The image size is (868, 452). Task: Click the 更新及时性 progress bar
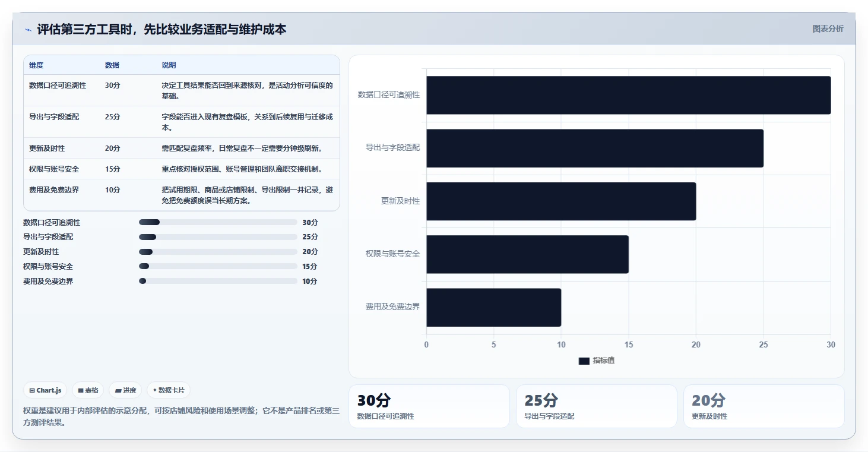(x=218, y=252)
